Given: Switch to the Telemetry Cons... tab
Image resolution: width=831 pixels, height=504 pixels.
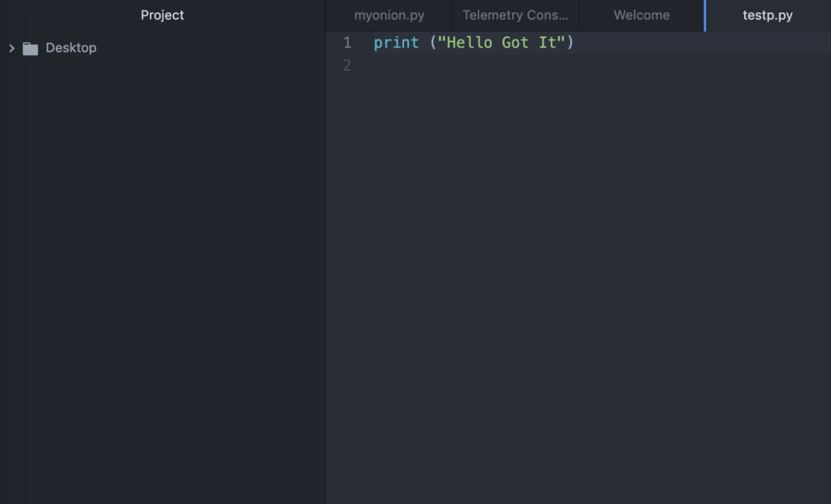Looking at the screenshot, I should tap(515, 15).
